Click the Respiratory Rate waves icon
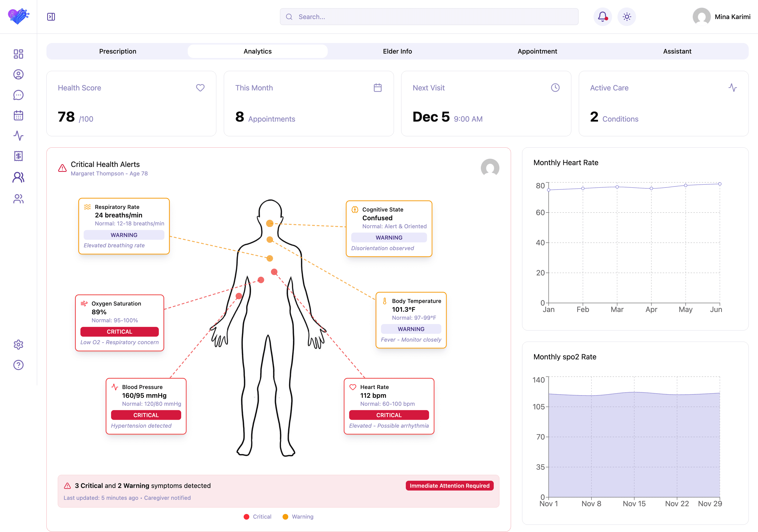The width and height of the screenshot is (758, 532). tap(87, 207)
